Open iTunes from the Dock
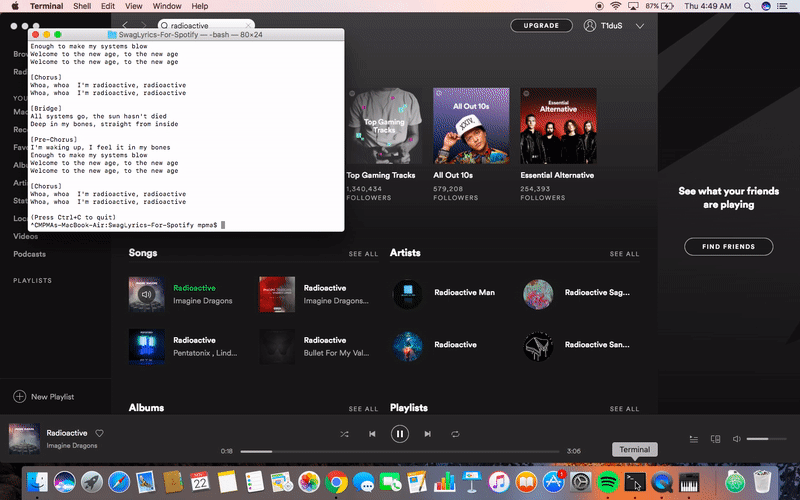Screen dimensions: 800x500 pyautogui.click(x=499, y=482)
